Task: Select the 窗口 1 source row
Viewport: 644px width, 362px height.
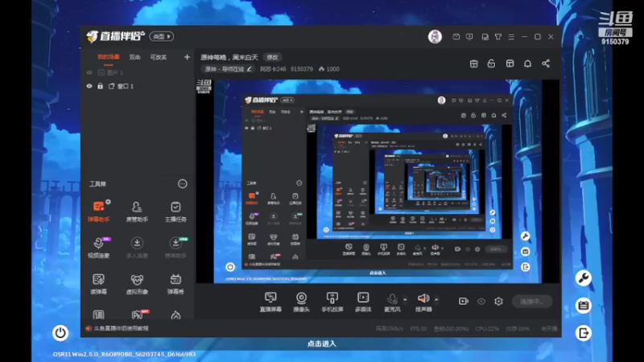Action: 137,86
